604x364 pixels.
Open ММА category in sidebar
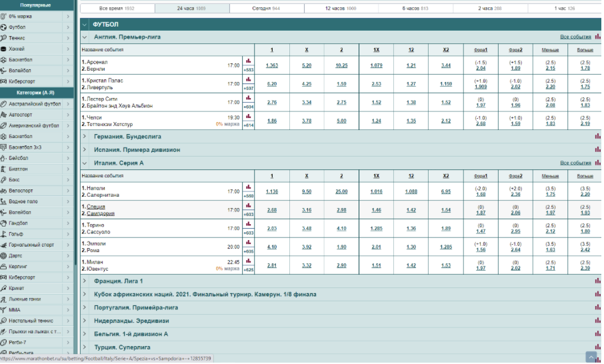tap(37, 310)
